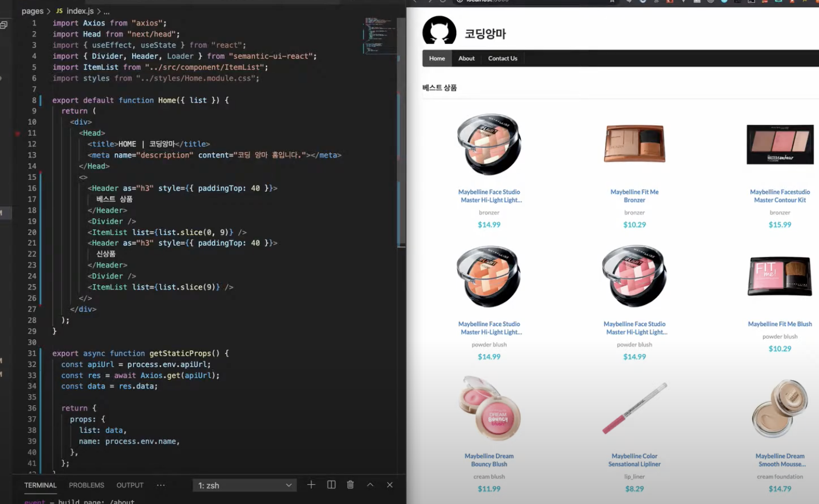Viewport: 819px width, 504px height.
Task: Open the 1: zsh terminal dropdown
Action: click(x=244, y=485)
